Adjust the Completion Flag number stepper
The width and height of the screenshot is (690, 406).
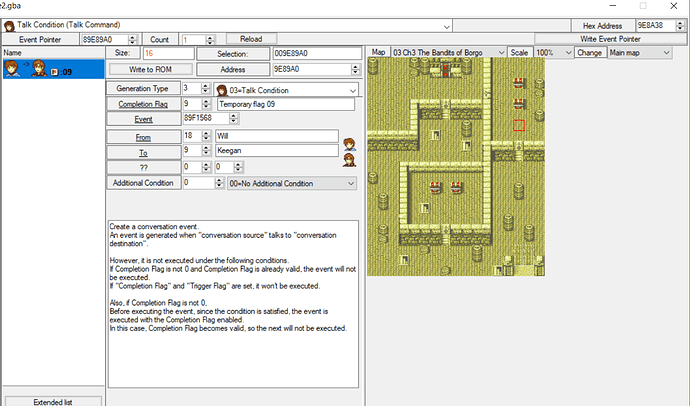(x=206, y=104)
